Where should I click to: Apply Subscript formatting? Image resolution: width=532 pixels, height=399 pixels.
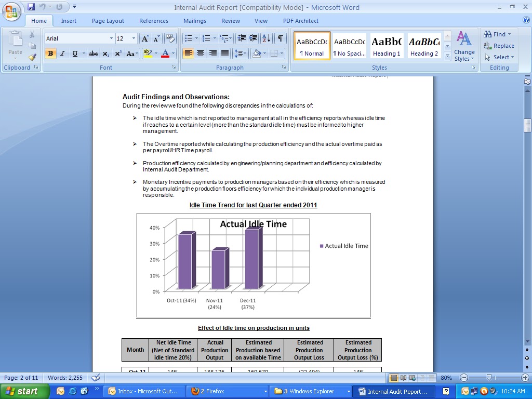106,54
